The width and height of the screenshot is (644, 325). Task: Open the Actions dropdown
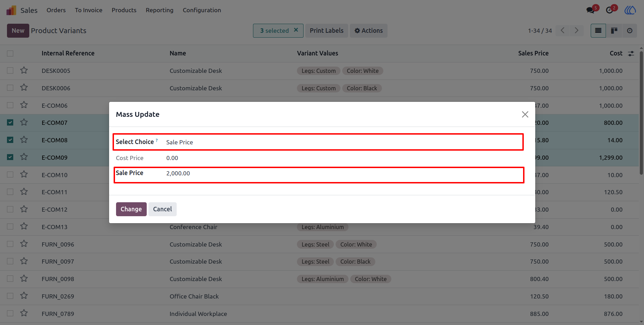[x=369, y=31]
